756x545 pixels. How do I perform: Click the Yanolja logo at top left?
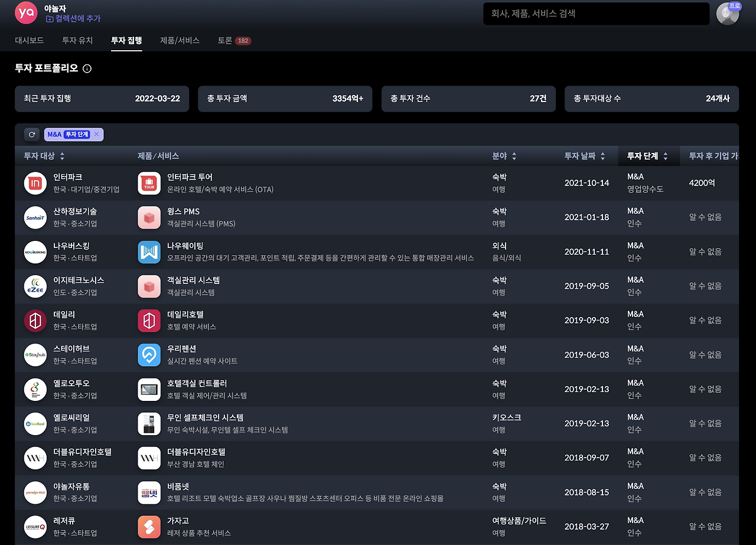pos(26,13)
